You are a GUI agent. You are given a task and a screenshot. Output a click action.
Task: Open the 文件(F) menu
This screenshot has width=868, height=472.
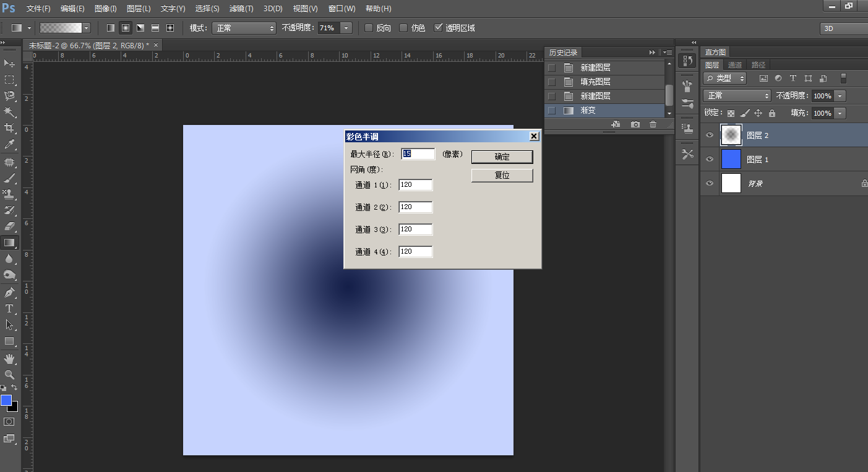pos(39,9)
